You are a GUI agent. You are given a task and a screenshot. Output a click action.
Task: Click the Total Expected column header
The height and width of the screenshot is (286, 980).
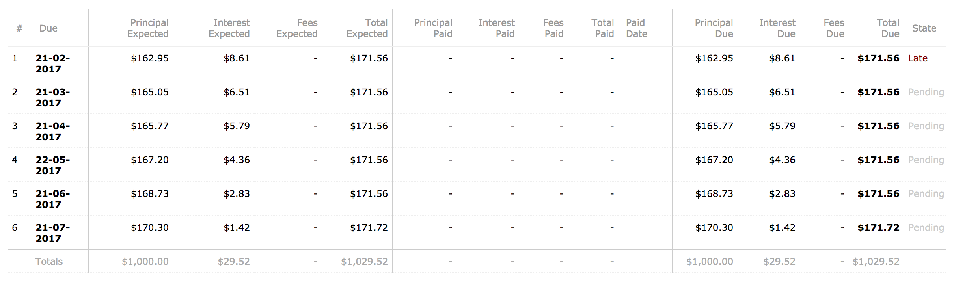[x=367, y=28]
